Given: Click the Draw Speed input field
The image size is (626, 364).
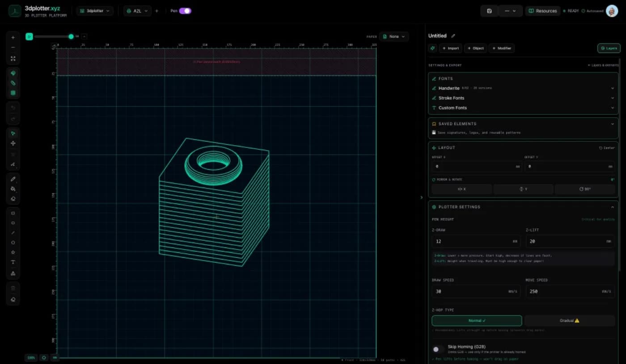Looking at the screenshot, I should click(476, 291).
